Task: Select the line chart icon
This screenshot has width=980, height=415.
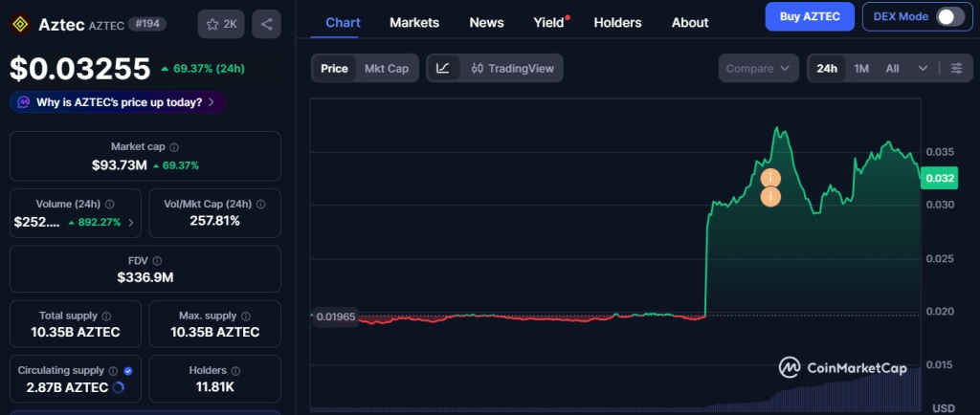Action: point(443,68)
